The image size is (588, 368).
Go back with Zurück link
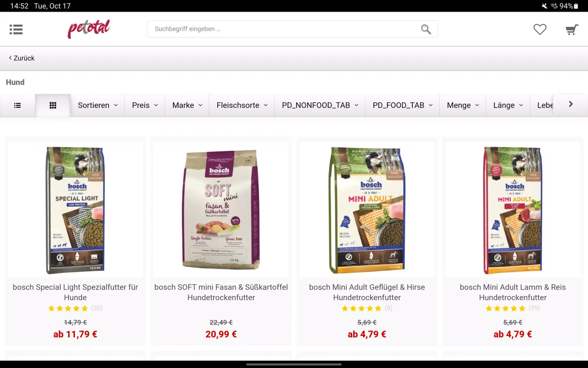pos(22,58)
